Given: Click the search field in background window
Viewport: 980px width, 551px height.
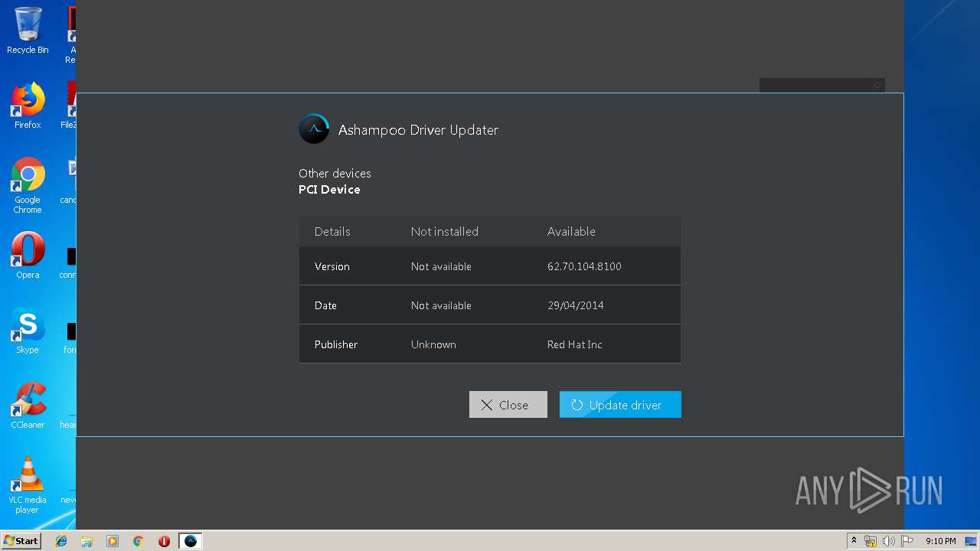Looking at the screenshot, I should click(x=822, y=85).
